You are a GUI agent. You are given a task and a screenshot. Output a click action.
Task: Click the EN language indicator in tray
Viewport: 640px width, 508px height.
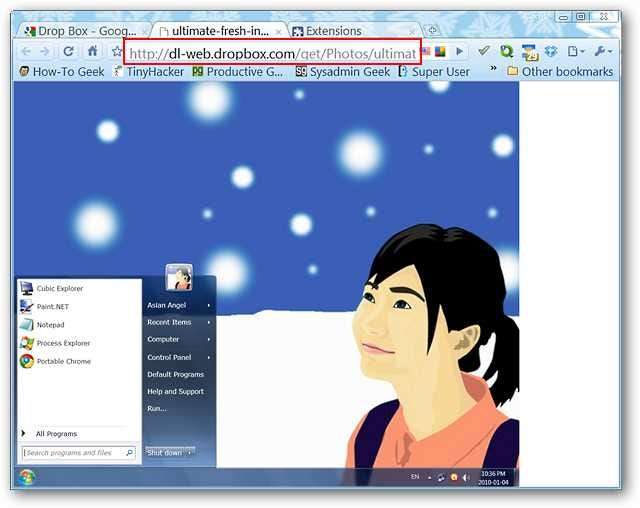click(415, 477)
